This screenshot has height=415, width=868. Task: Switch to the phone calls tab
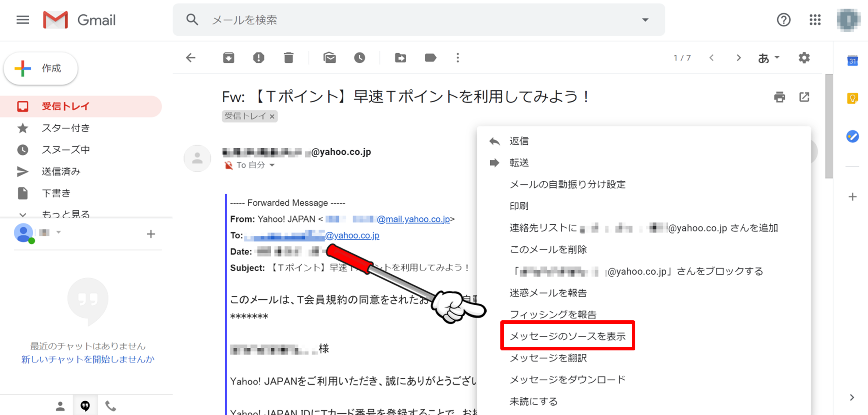(111, 406)
